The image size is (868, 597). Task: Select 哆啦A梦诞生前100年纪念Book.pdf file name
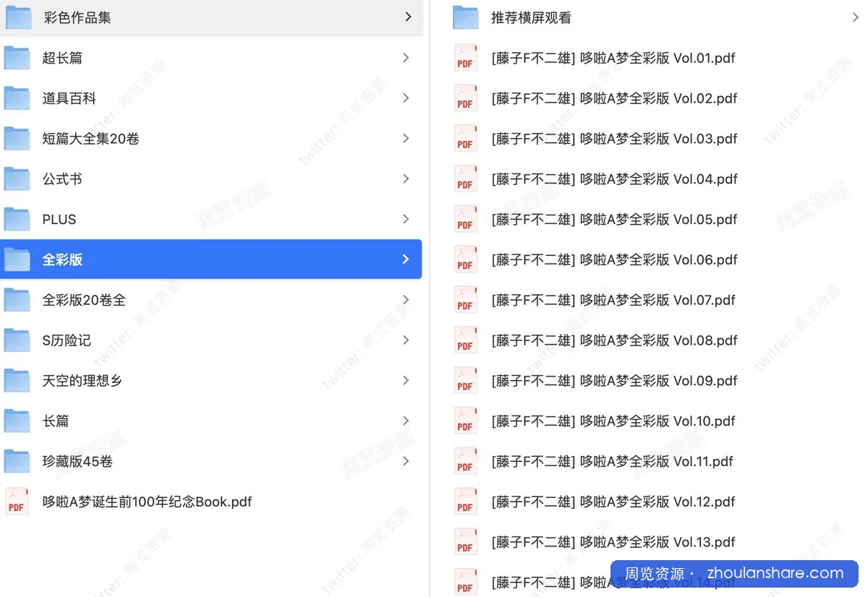tap(148, 502)
